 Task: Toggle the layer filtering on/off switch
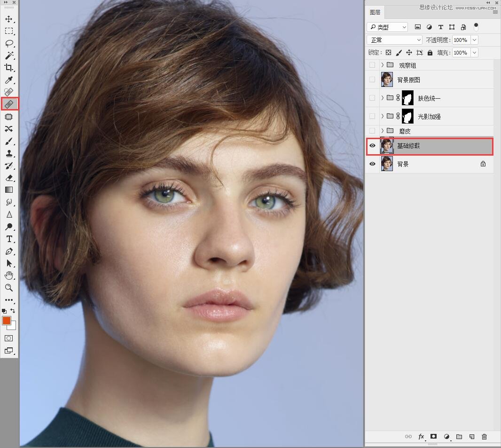[476, 27]
